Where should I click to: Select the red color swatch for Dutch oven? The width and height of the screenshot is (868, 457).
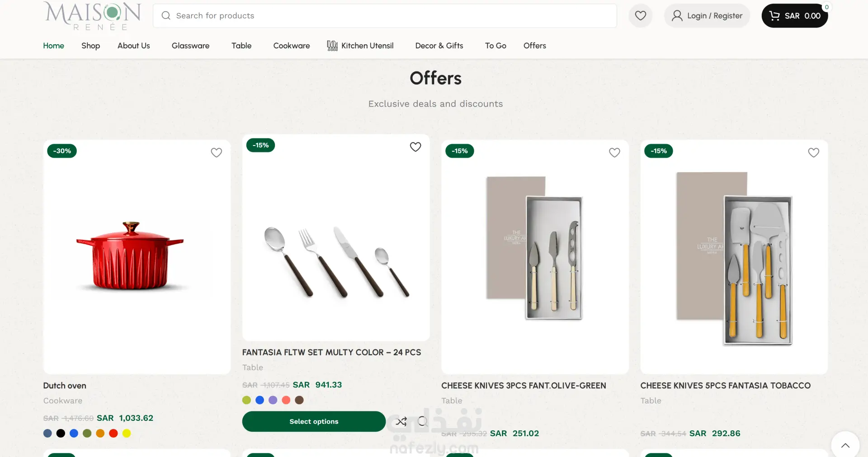(x=113, y=433)
